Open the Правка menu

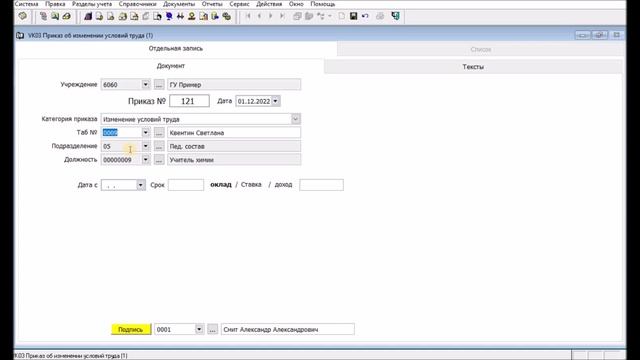coord(55,4)
